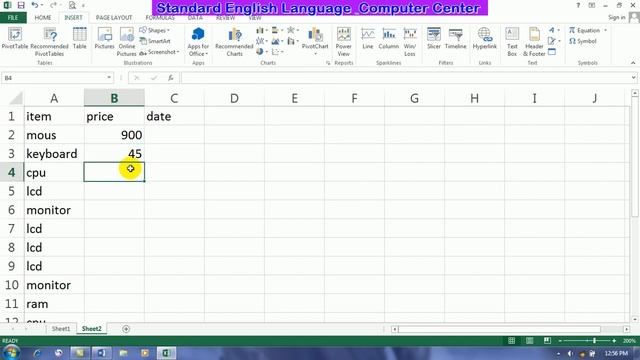Open the FILE tab
640x360 pixels.
(13, 18)
